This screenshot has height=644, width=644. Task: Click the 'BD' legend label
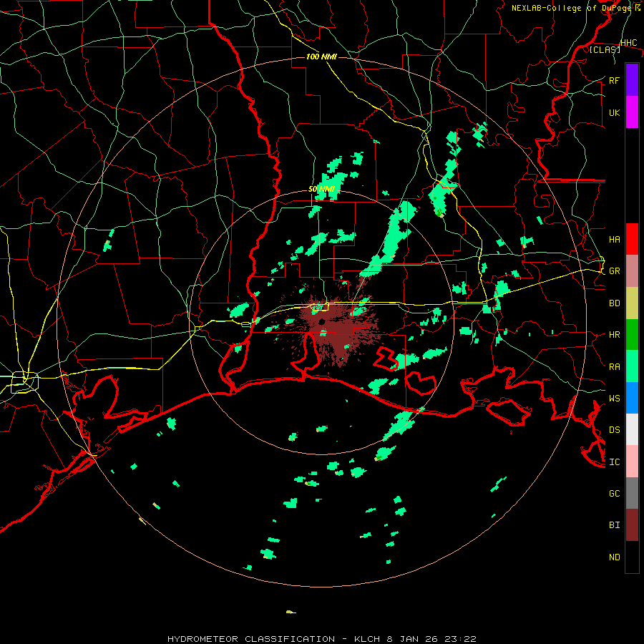click(615, 303)
